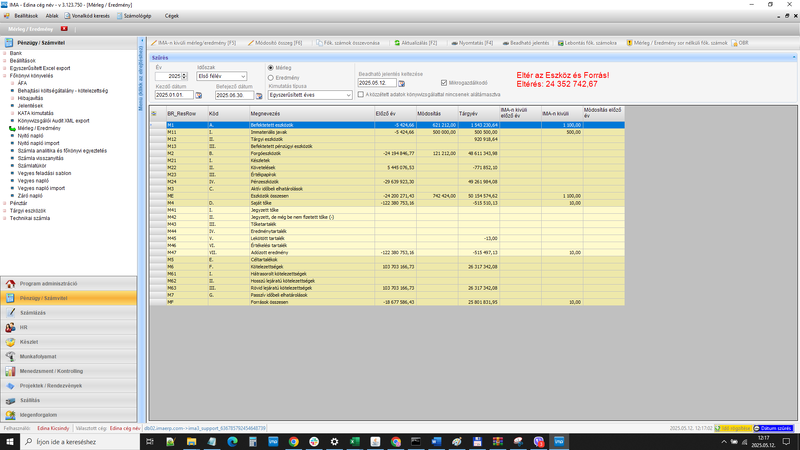Open Szállítás module
The height and width of the screenshot is (450, 800).
(68, 401)
